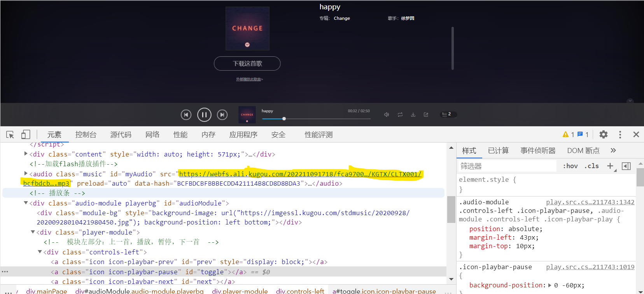Close the DevTools panel
This screenshot has height=294, width=644.
(x=636, y=134)
